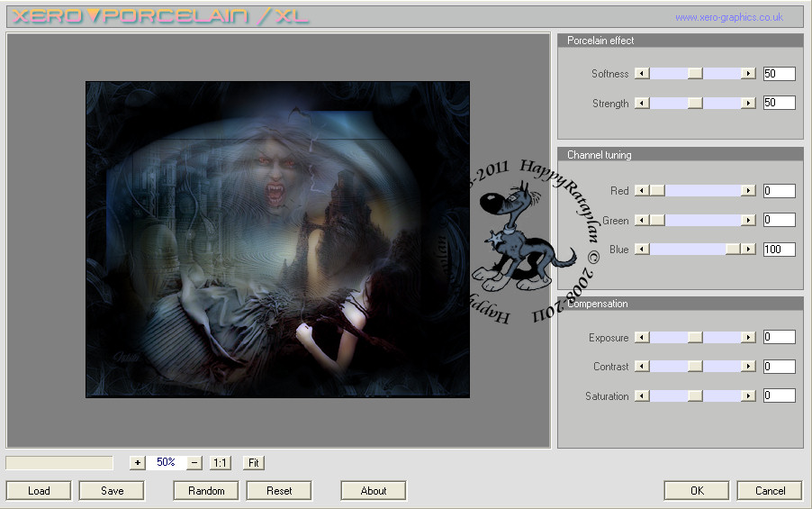
Task: Apply the filter with OK
Action: [697, 491]
